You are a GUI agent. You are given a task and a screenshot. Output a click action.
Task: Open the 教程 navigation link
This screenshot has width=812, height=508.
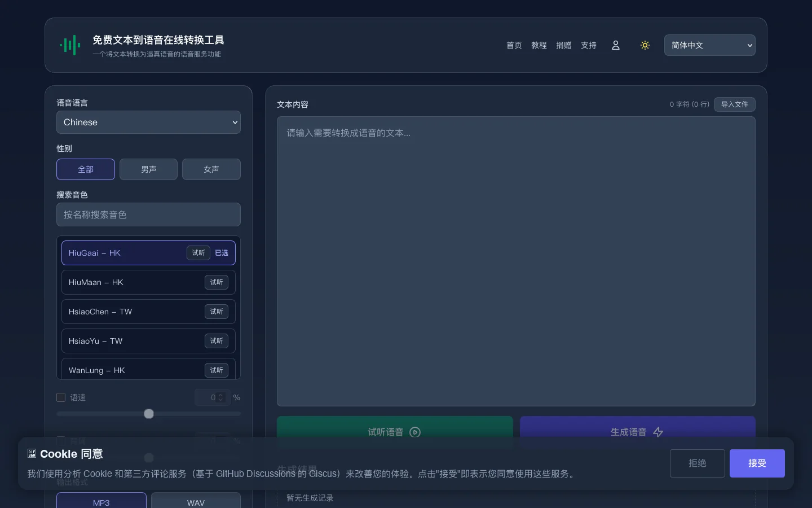tap(539, 45)
